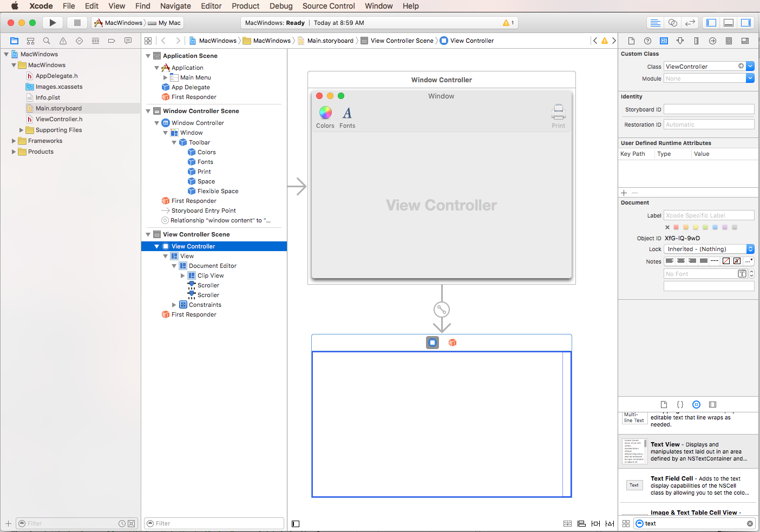Toggle the left navigator panel visibility

click(x=711, y=22)
